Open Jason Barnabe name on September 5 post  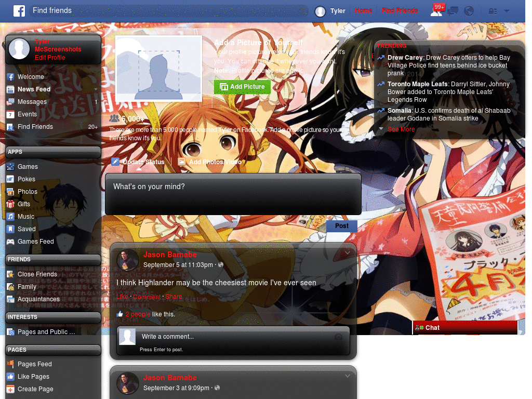tap(170, 255)
